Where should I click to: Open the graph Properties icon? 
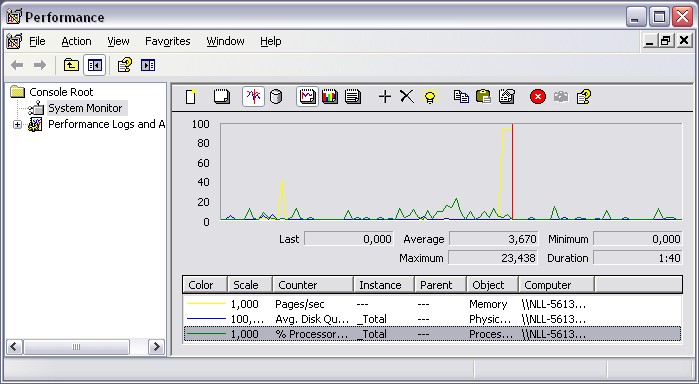(x=507, y=96)
